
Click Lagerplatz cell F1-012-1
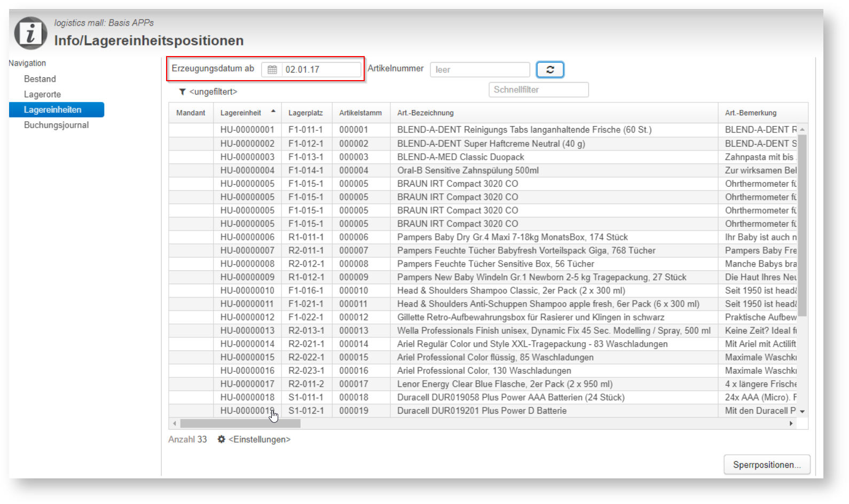305,144
